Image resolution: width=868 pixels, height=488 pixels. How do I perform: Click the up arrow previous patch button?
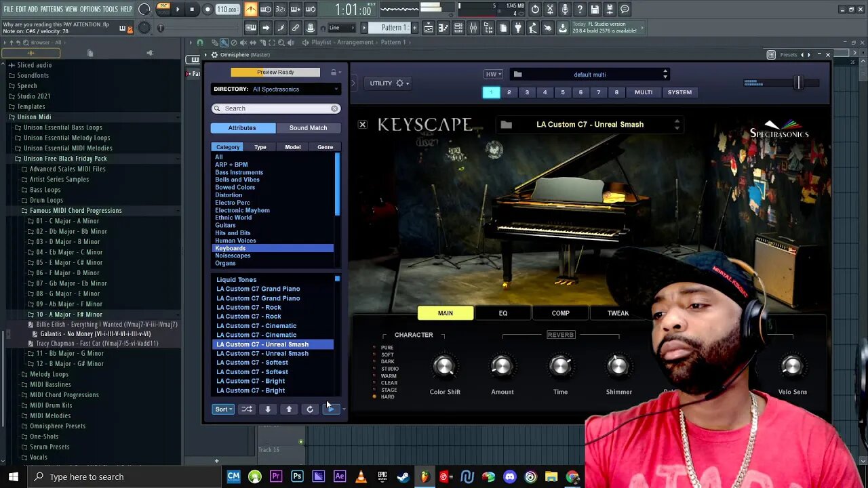coord(289,409)
